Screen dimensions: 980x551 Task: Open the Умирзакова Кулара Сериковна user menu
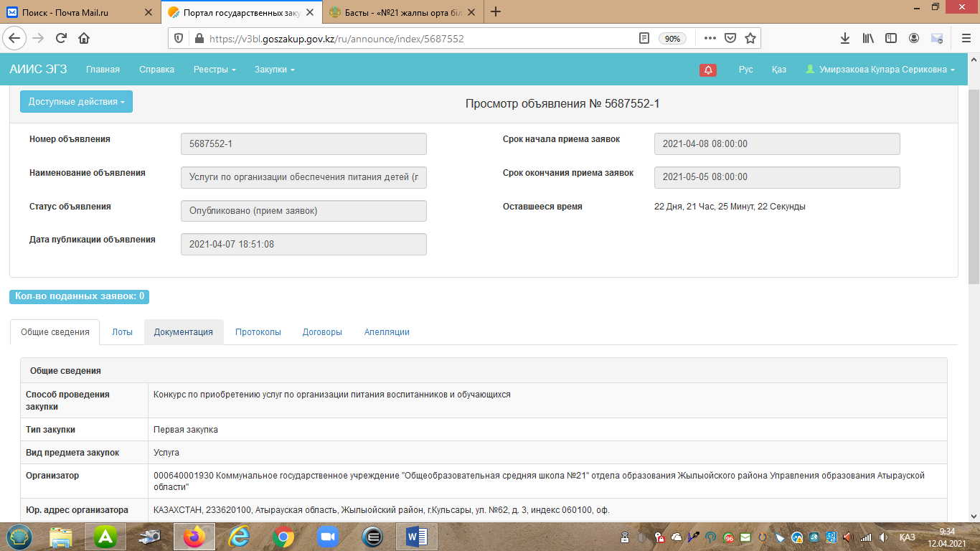(880, 70)
